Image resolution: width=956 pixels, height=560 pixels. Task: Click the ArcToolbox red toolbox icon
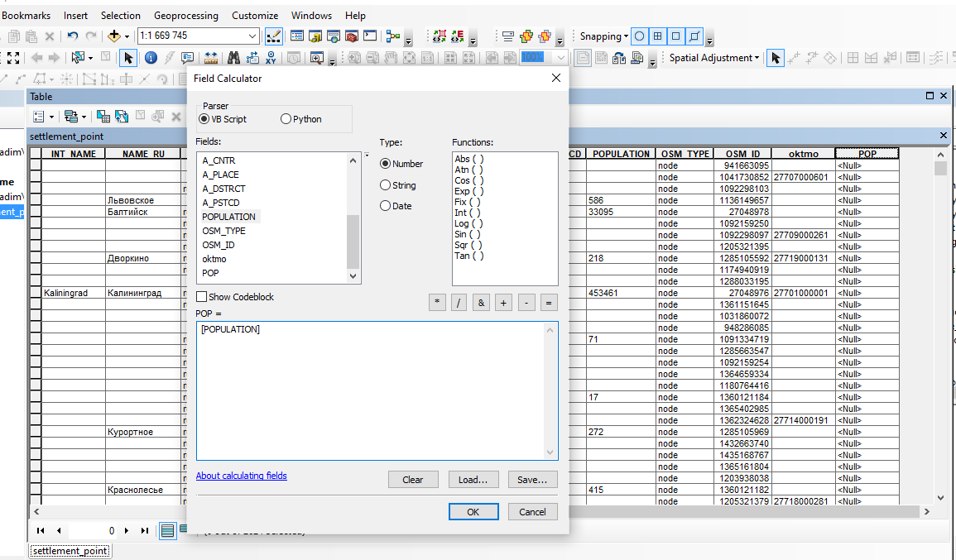pos(351,36)
